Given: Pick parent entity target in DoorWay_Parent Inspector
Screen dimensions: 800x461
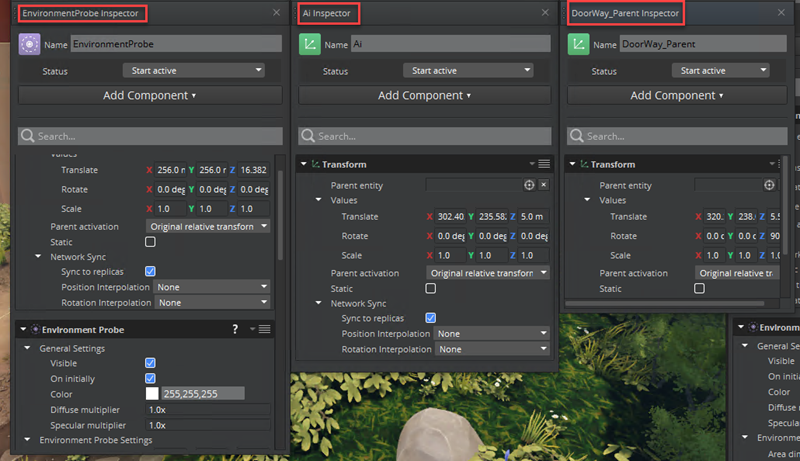Looking at the screenshot, I should coord(769,185).
